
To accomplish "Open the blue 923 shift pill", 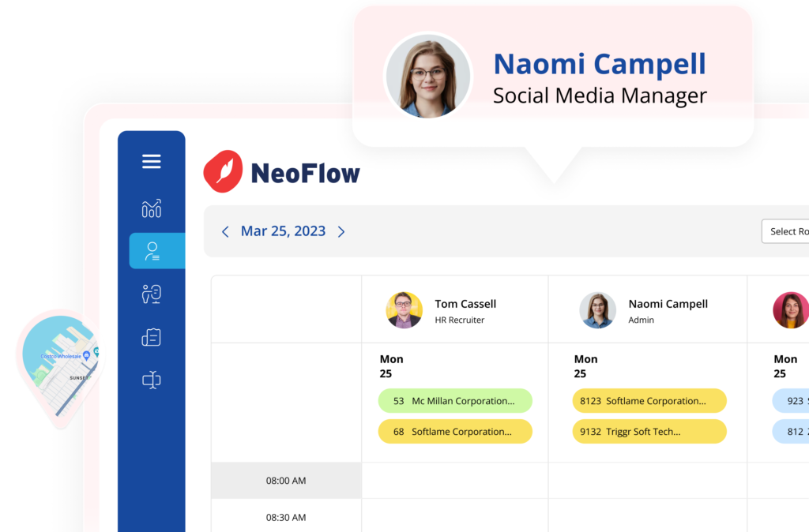I will click(790, 401).
